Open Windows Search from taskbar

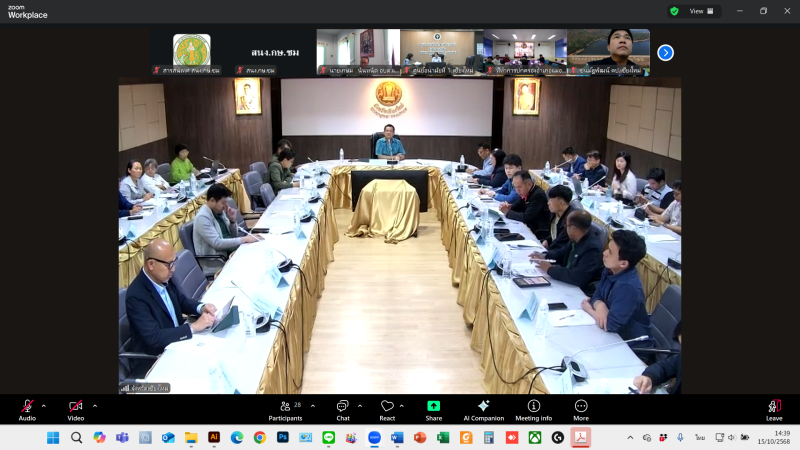click(76, 438)
